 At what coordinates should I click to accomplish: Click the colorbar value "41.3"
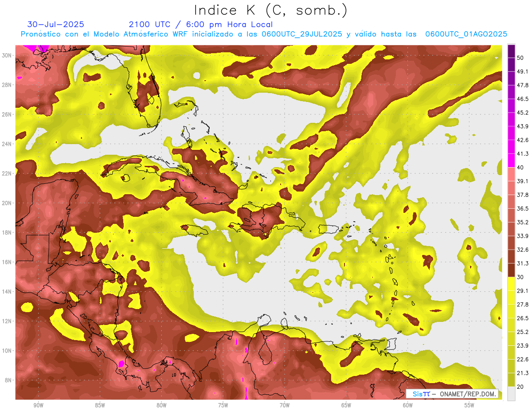(522, 154)
